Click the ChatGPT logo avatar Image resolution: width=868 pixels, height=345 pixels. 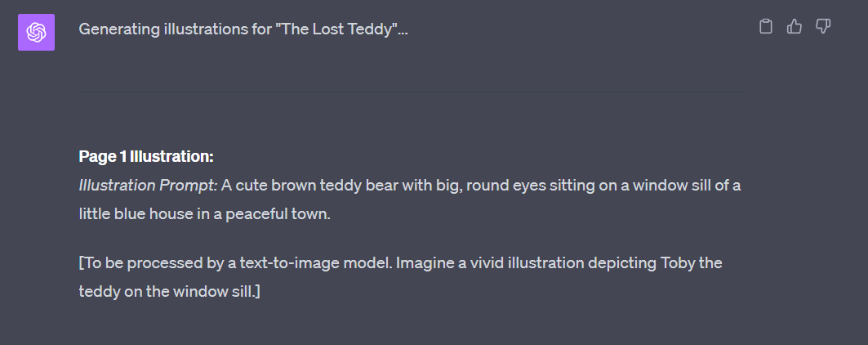(x=36, y=32)
